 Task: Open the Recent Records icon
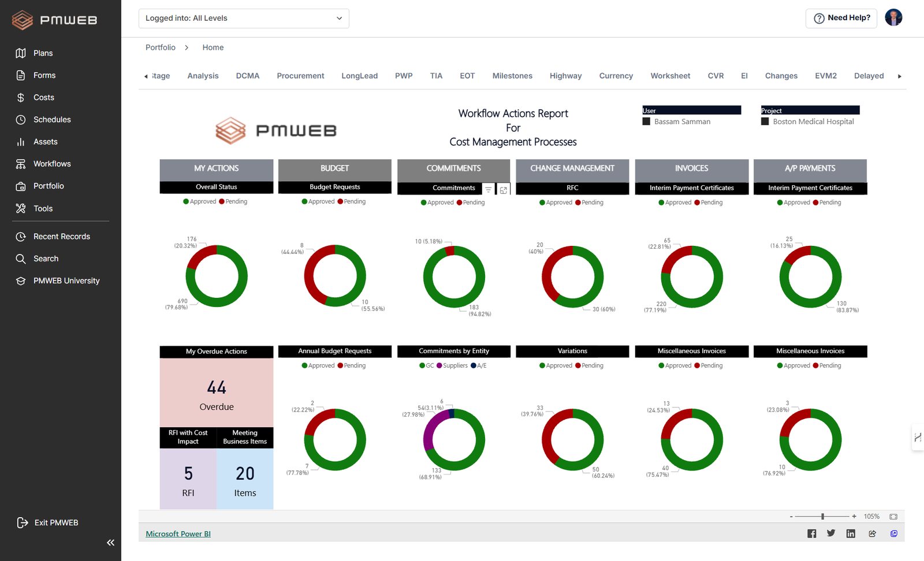pyautogui.click(x=21, y=237)
